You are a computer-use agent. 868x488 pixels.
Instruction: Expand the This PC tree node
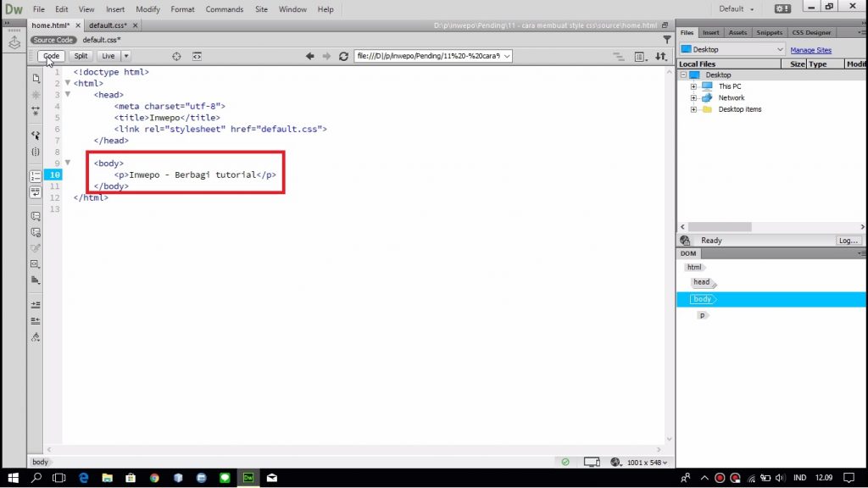pos(693,86)
